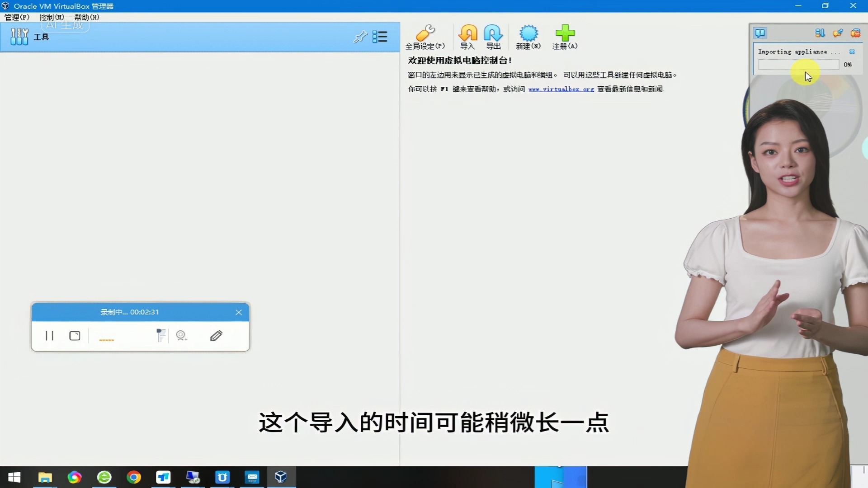Image resolution: width=868 pixels, height=488 pixels.
Task: Close the recorder 录制中 panel
Action: coord(239,312)
